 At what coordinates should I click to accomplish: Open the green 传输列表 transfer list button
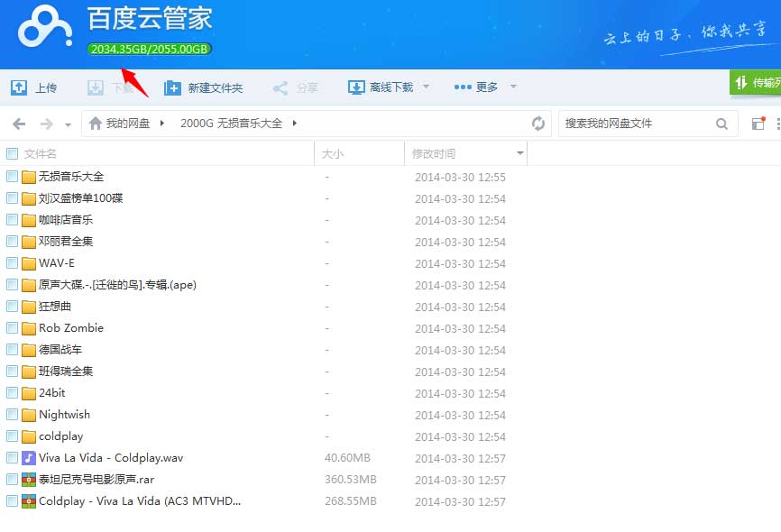click(756, 82)
